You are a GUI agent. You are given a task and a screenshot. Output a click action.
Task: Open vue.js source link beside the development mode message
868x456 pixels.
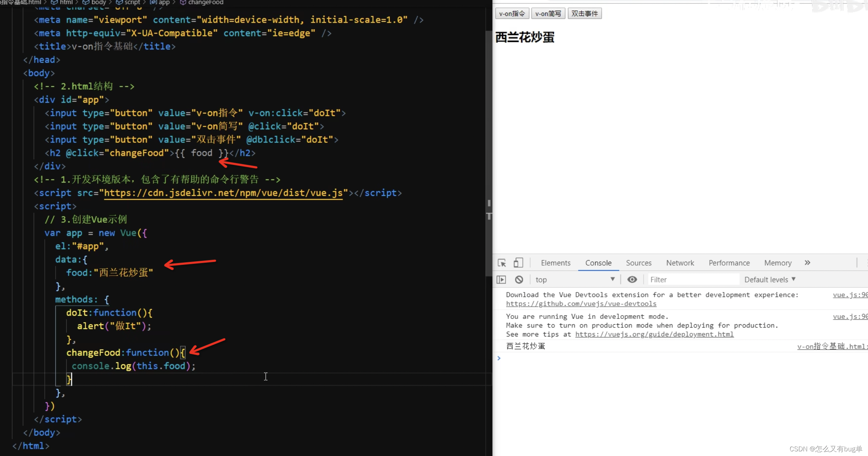850,316
